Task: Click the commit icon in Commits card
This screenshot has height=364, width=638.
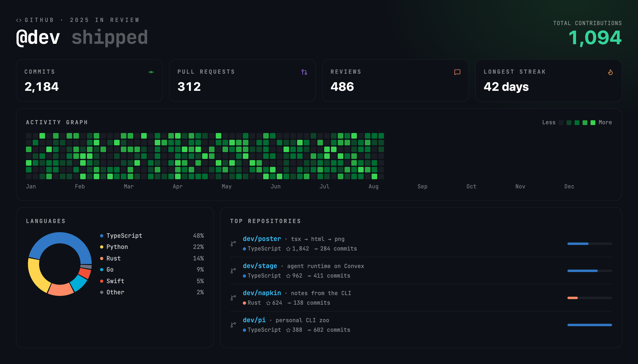Action: pos(151,72)
